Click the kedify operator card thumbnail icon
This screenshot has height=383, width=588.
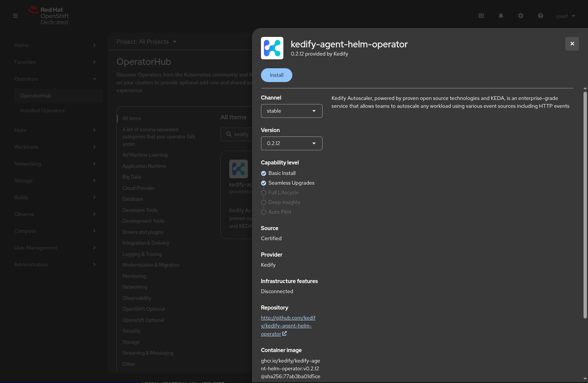239,169
